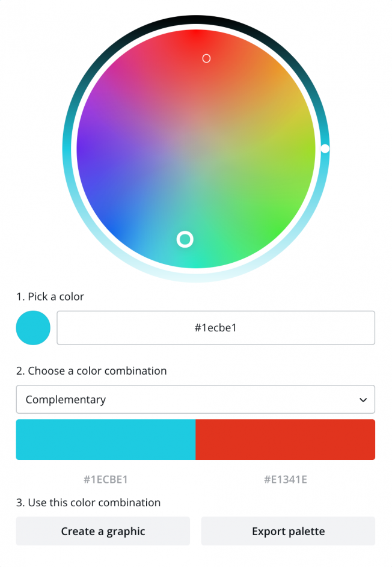Select the red swatch in the palette bar
The height and width of the screenshot is (567, 392).
pos(285,440)
